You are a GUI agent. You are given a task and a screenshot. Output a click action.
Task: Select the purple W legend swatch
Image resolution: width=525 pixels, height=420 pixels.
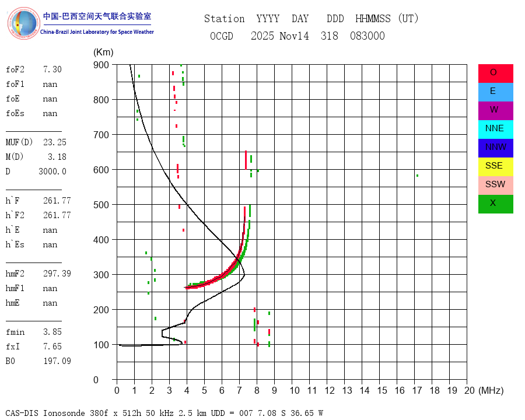point(495,111)
